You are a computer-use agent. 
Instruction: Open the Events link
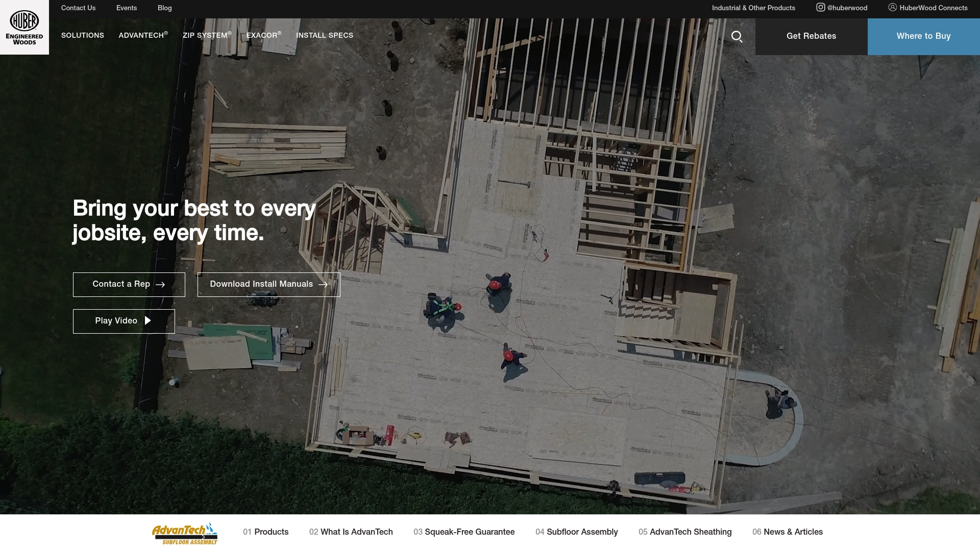[x=127, y=8]
